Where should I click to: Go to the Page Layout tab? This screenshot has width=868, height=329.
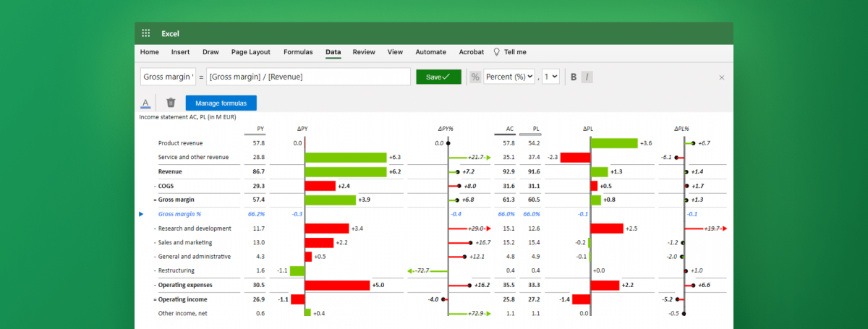(250, 52)
